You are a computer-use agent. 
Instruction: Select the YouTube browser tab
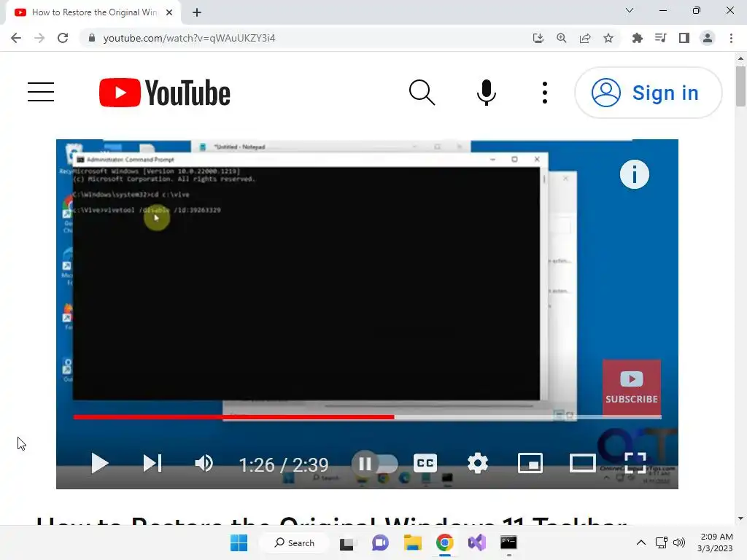[x=93, y=12]
